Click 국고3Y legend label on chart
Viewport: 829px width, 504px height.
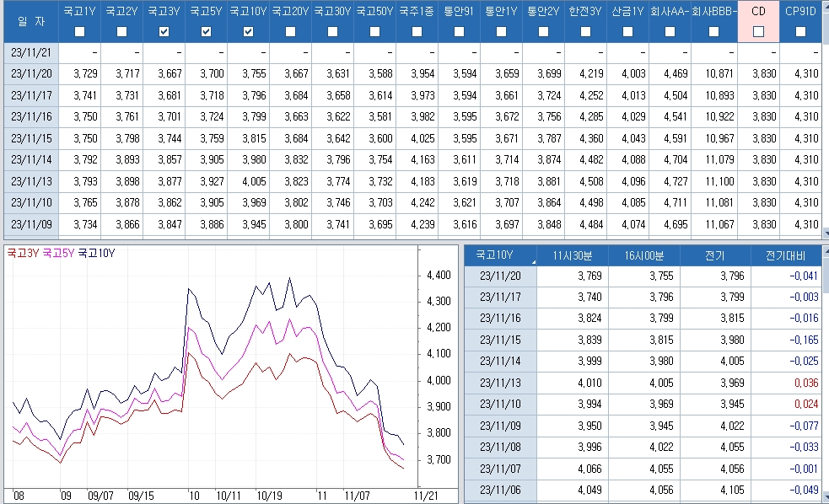click(x=23, y=252)
